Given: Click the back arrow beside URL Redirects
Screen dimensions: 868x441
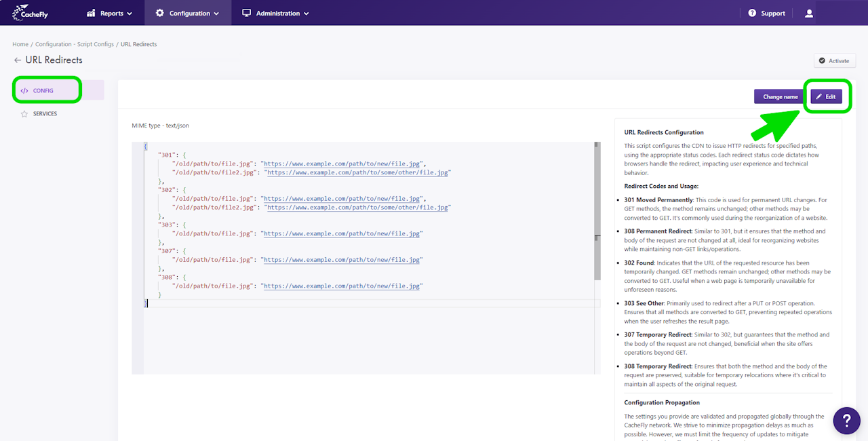Looking at the screenshot, I should coord(17,60).
